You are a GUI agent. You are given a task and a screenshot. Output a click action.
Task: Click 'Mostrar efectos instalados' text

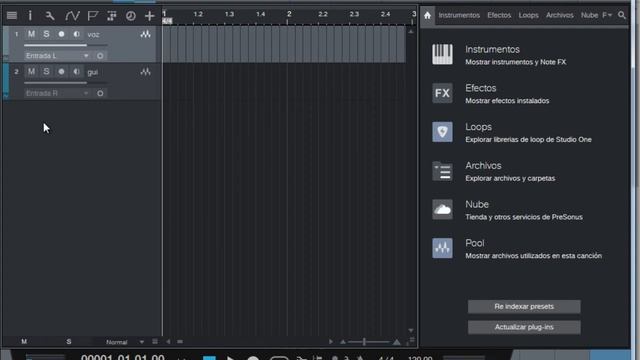click(x=507, y=101)
